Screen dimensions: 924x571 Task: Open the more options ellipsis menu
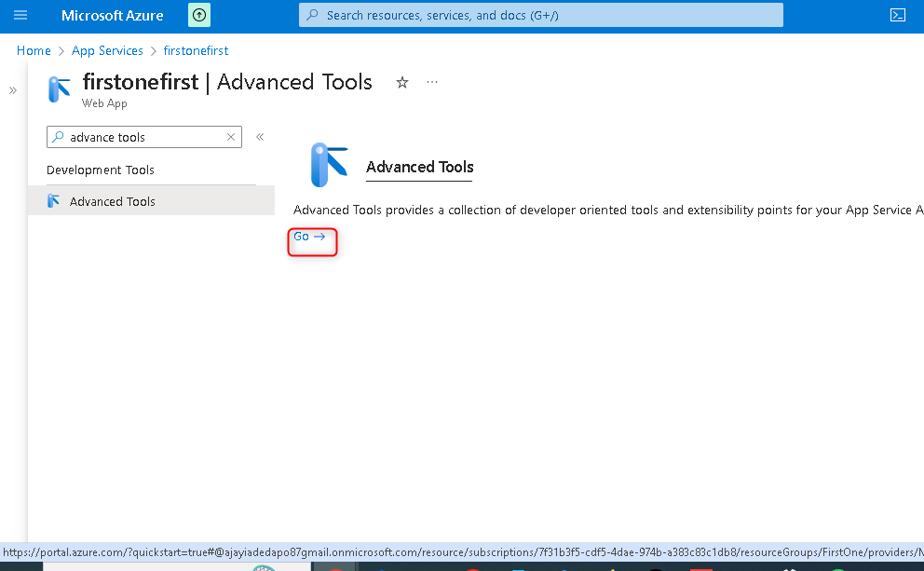(x=432, y=82)
